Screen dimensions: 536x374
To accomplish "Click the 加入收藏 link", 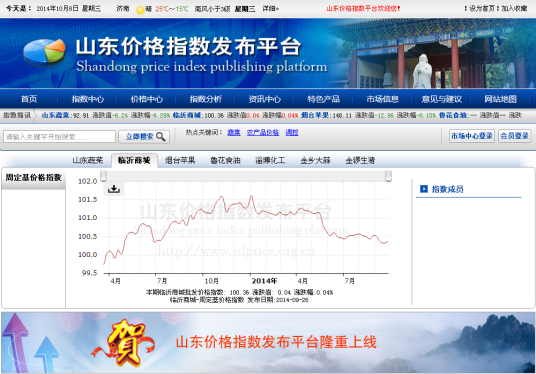I will coord(514,9).
